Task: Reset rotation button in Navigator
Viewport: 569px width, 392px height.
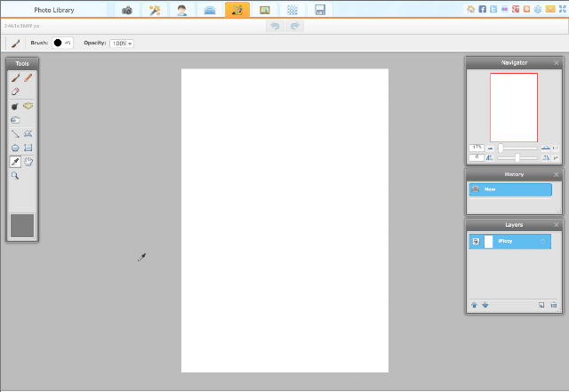Action: 555,158
